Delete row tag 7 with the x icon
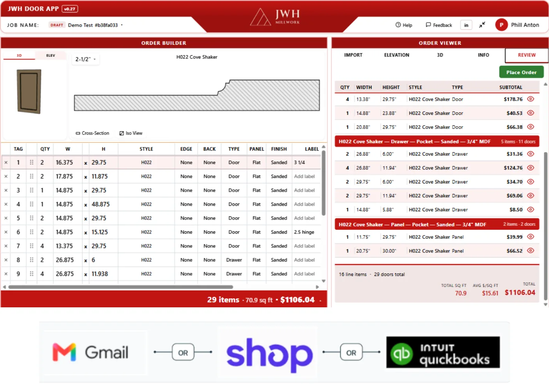The image size is (549, 392). pyautogui.click(x=6, y=246)
